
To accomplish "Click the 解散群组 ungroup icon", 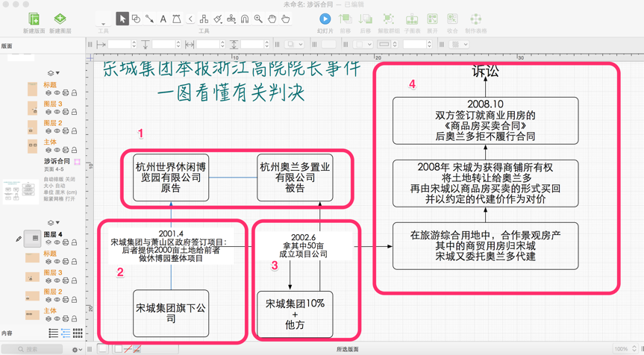I will pyautogui.click(x=388, y=19).
